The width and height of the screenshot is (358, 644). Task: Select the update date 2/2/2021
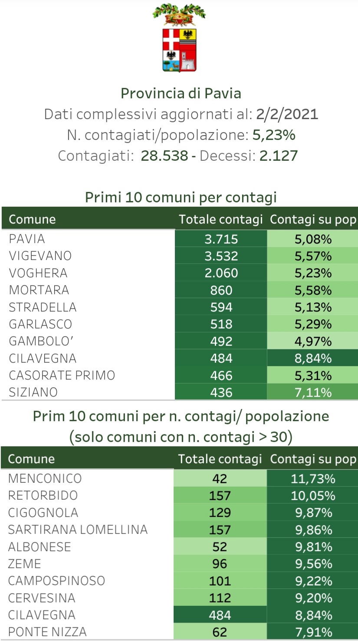tap(287, 114)
